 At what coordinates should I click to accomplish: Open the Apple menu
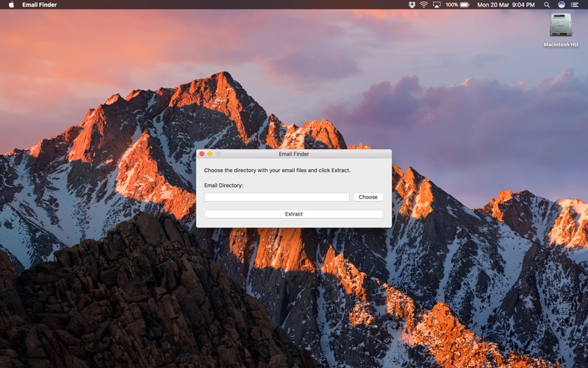pyautogui.click(x=11, y=5)
